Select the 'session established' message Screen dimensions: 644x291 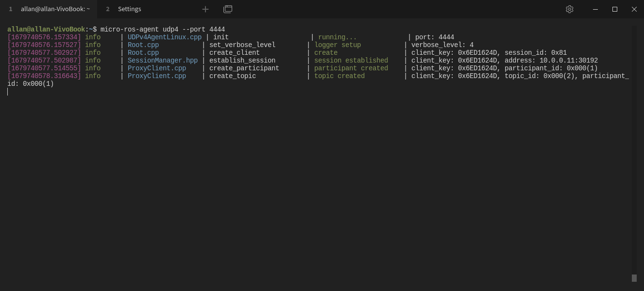351,60
